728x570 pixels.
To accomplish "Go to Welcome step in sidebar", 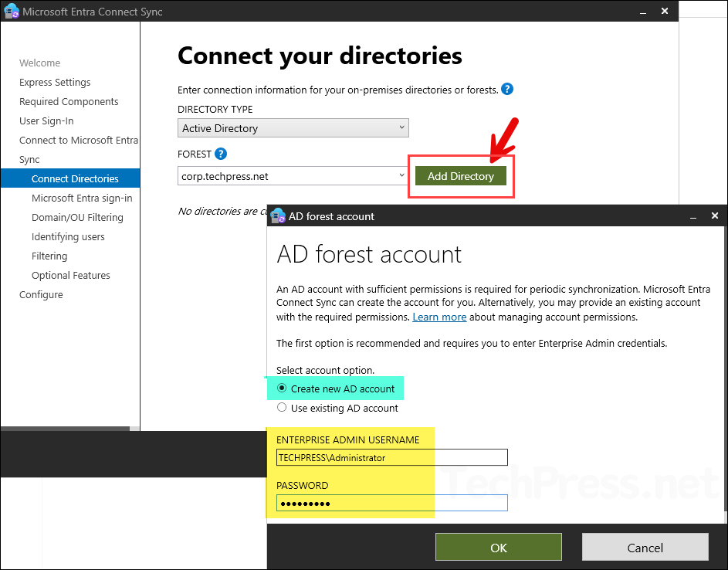I will point(39,63).
